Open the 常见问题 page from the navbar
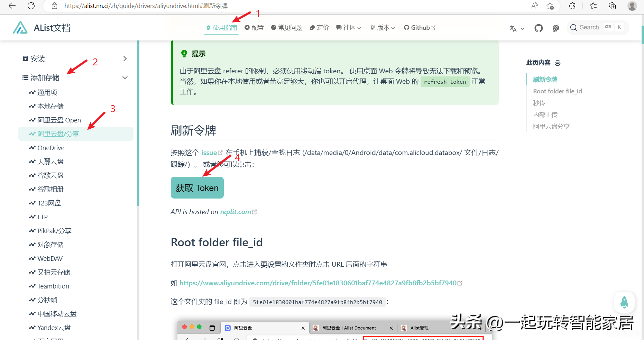The height and width of the screenshot is (340, 644). point(286,28)
